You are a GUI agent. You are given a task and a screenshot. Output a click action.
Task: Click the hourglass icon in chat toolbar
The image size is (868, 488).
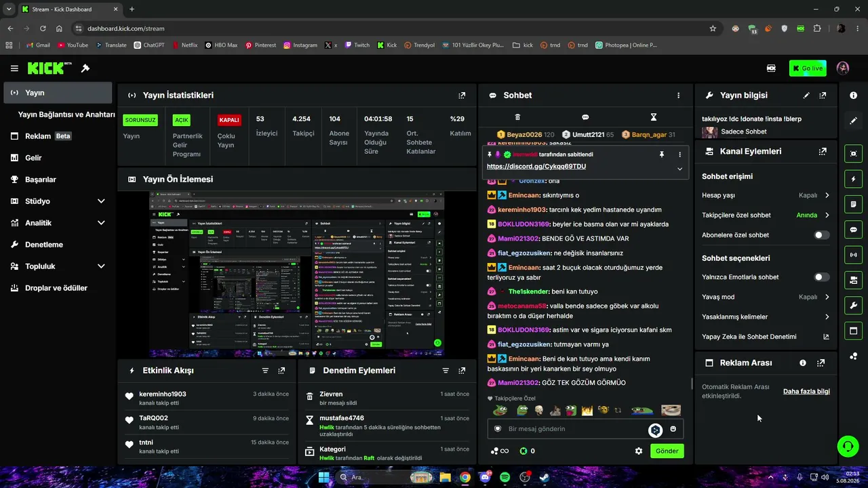point(654,117)
